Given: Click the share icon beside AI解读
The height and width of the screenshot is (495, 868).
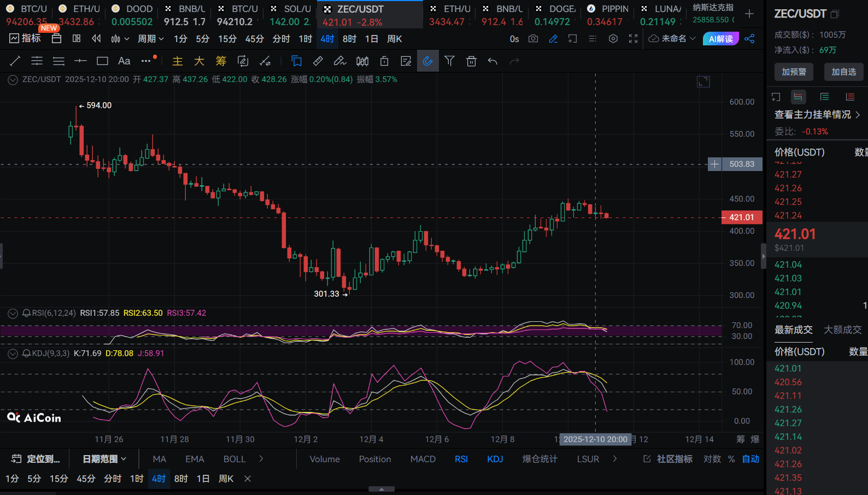Looking at the screenshot, I should (x=749, y=39).
